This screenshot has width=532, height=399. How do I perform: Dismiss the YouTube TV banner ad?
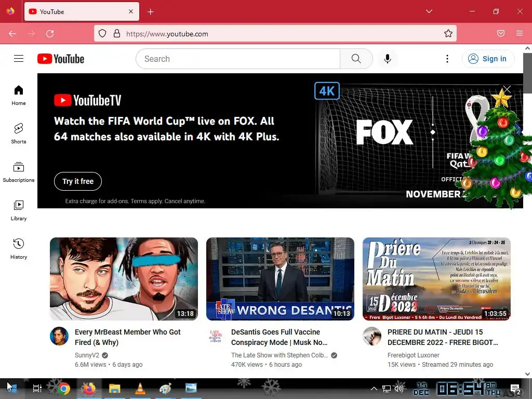coord(507,89)
